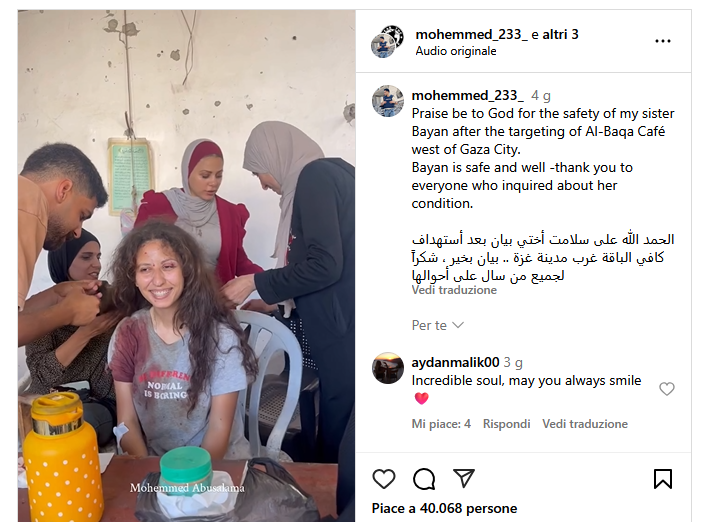Open comments via the speech bubble icon

pyautogui.click(x=424, y=479)
